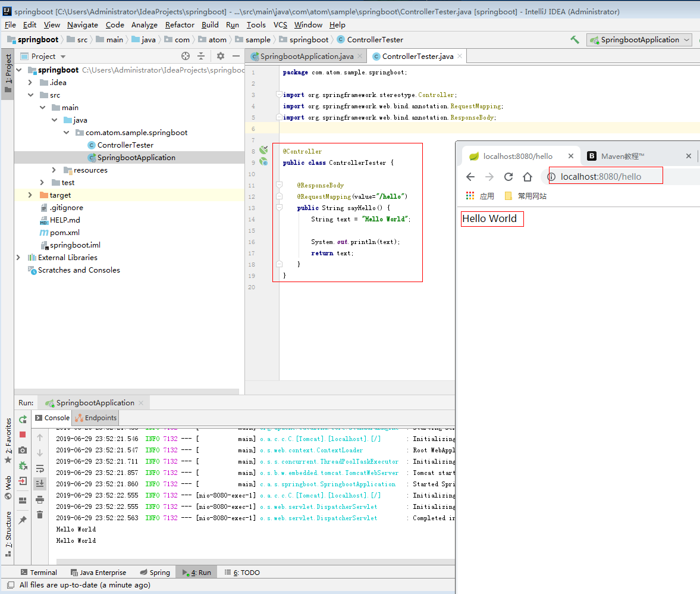The height and width of the screenshot is (594, 700).
Task: Click the locate/scroll from source crosshair icon
Action: click(x=186, y=56)
